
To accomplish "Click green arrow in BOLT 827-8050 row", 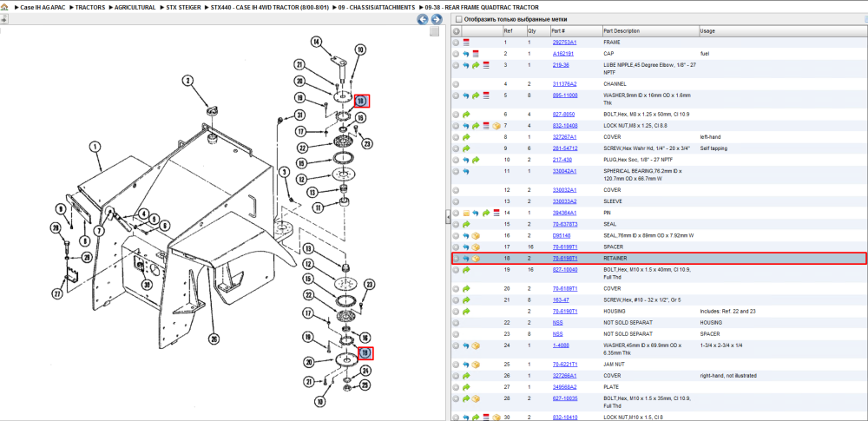I will click(466, 114).
